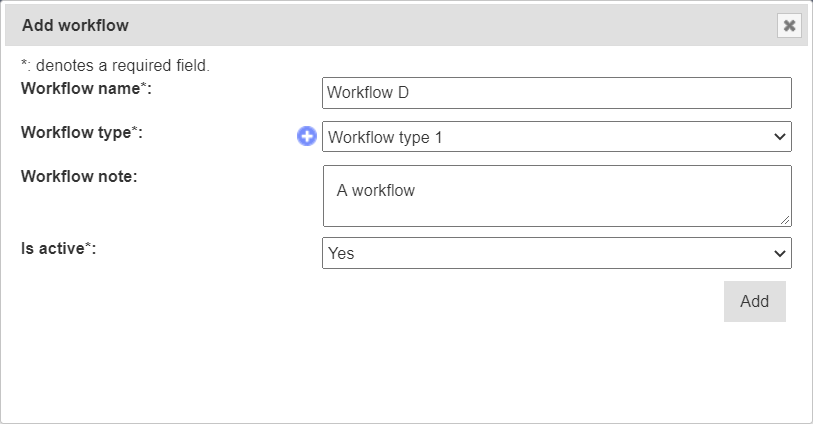The width and height of the screenshot is (813, 424).
Task: Click the chevron arrow of Workflow type select
Action: tap(780, 137)
